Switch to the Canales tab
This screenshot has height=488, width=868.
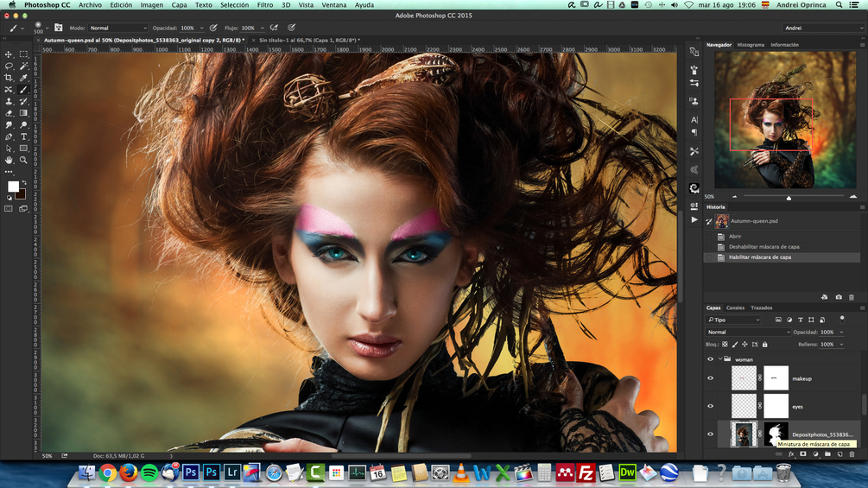click(735, 307)
